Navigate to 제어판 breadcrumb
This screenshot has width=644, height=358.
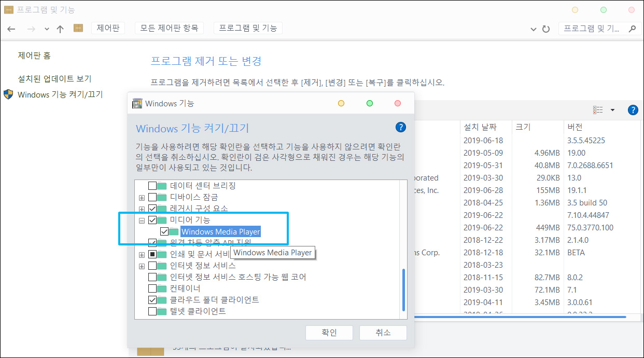coord(108,28)
